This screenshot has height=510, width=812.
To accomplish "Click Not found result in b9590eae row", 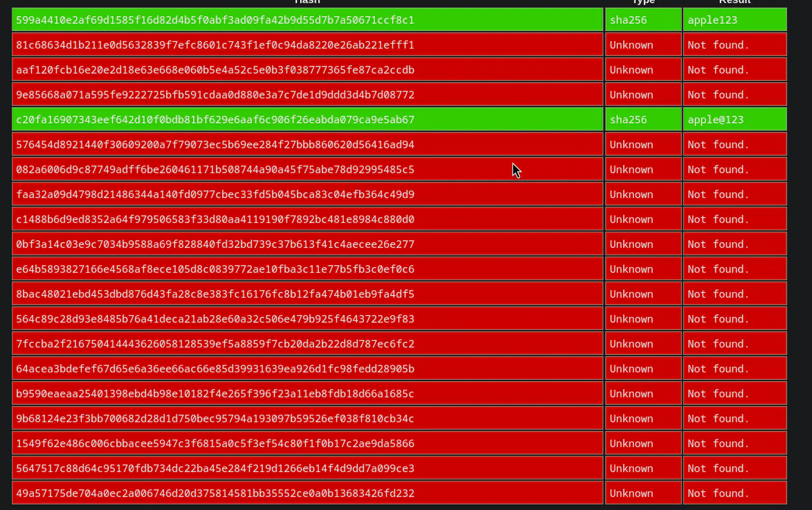I will pos(735,393).
